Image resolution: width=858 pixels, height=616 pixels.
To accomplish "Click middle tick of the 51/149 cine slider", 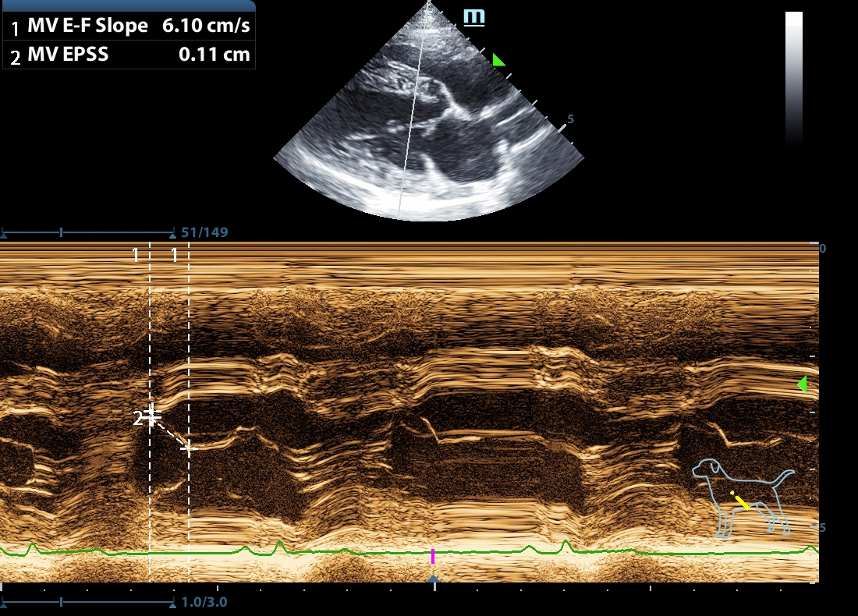I will [x=62, y=232].
